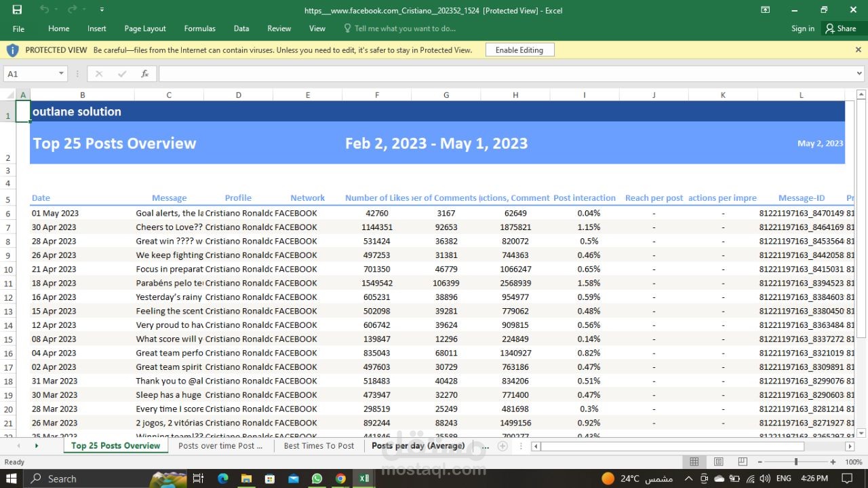Share the workbook with the Share button
Image resolution: width=868 pixels, height=488 pixels.
click(841, 29)
